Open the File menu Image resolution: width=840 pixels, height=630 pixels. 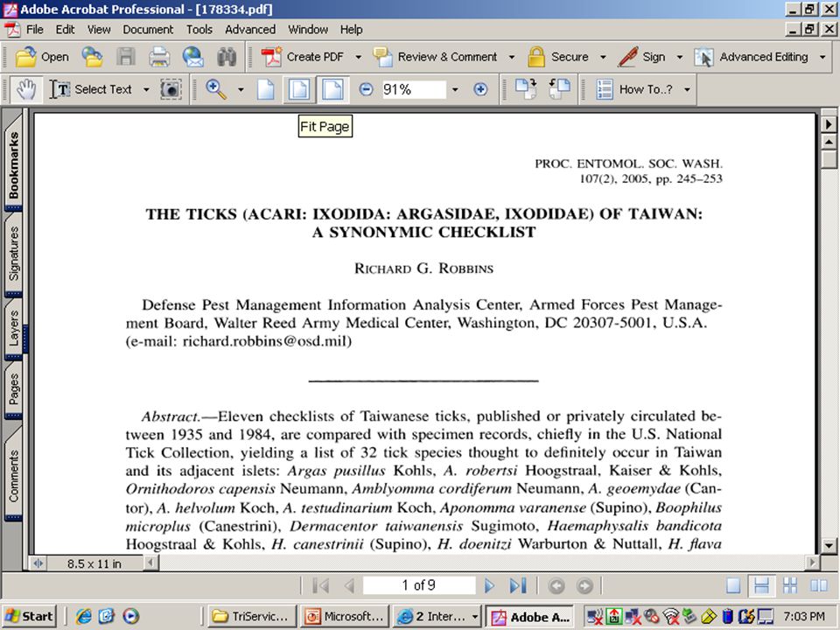(x=35, y=30)
